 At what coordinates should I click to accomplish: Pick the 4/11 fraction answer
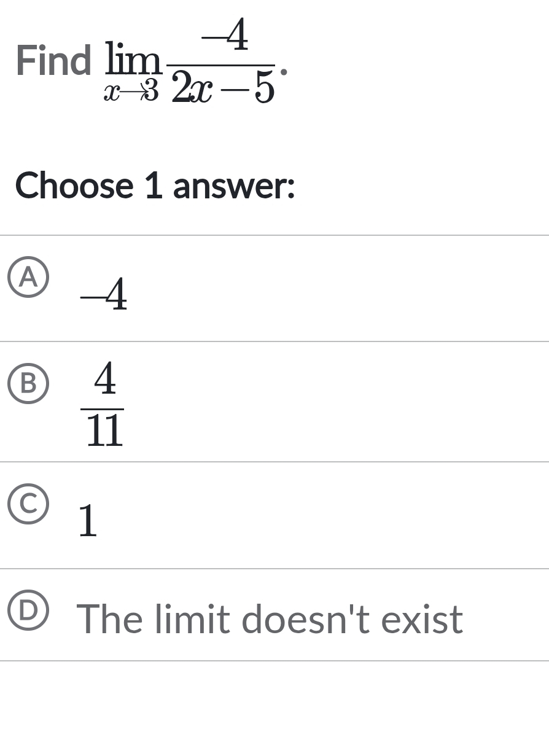point(104,405)
